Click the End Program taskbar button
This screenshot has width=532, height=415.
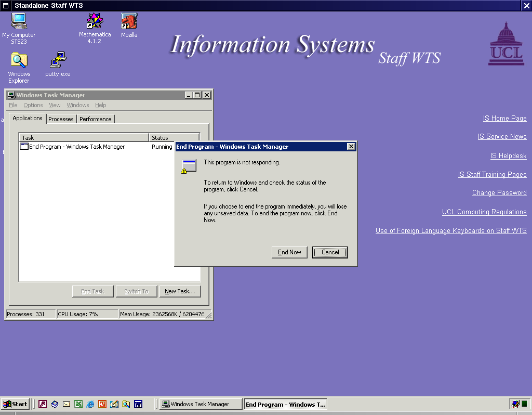click(285, 404)
